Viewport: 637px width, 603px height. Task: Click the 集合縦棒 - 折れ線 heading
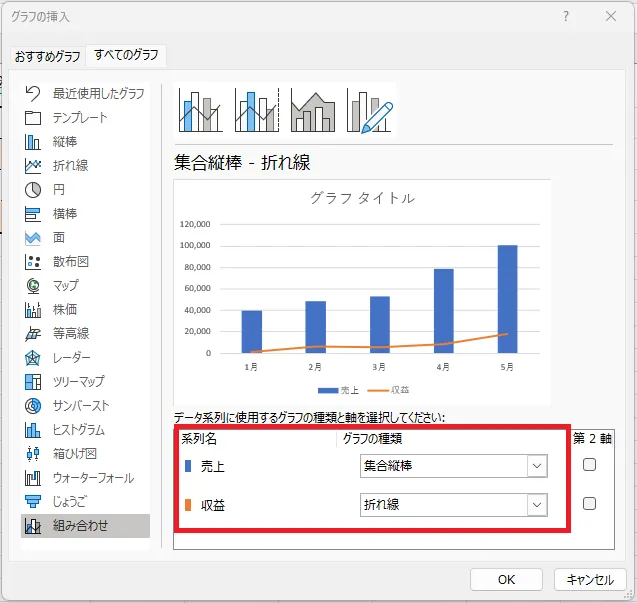coord(242,163)
